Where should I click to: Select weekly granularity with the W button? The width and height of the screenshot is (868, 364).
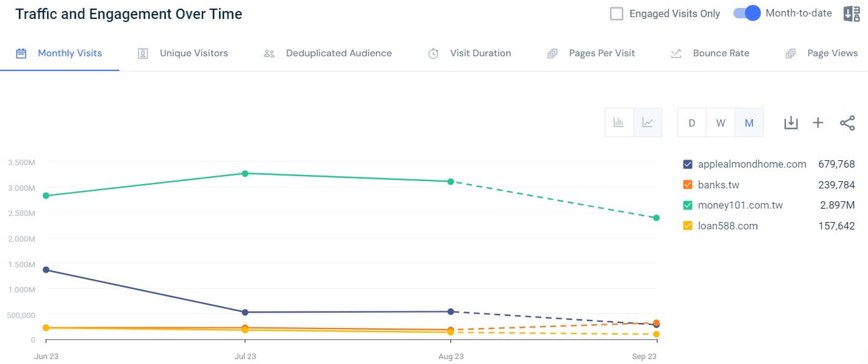pyautogui.click(x=720, y=122)
